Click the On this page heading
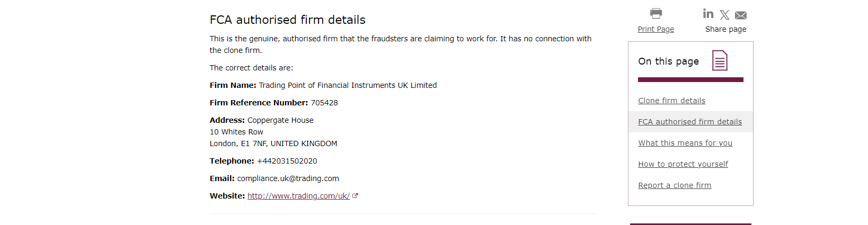Image resolution: width=868 pixels, height=225 pixels. pos(668,61)
